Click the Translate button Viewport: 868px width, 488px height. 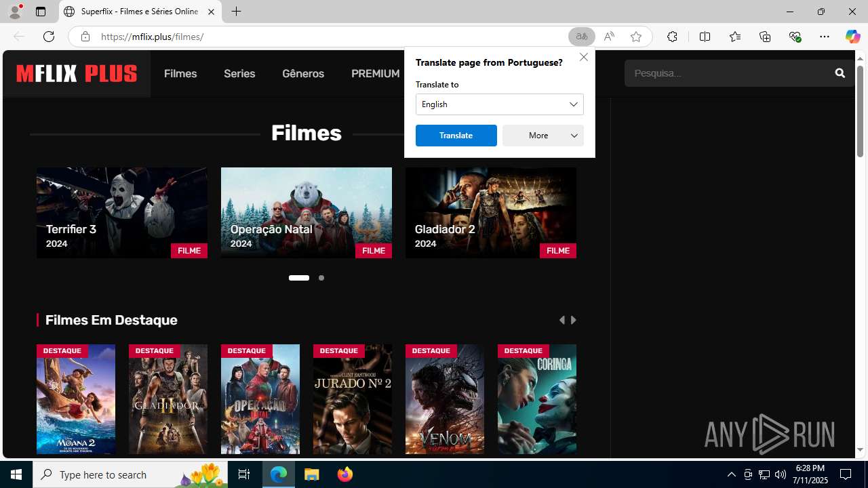click(x=456, y=136)
